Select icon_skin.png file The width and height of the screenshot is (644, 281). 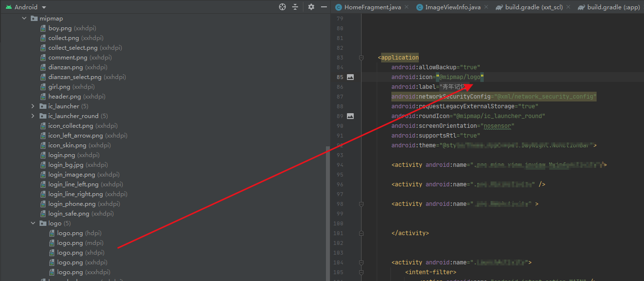click(80, 145)
